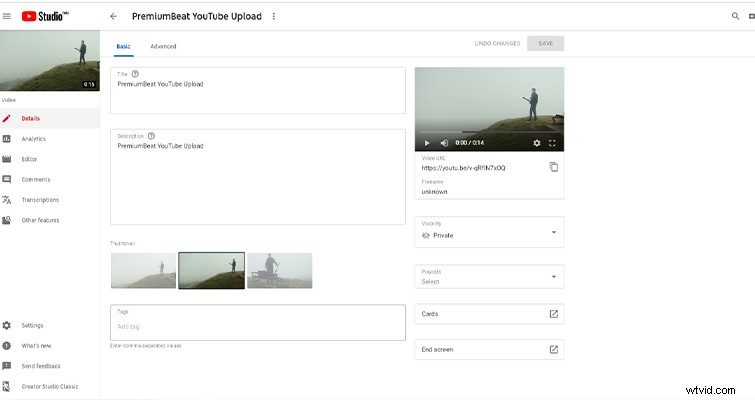Screen dimensions: 755x400
Task: Click the Settings gear icon in sidebar
Action: tap(7, 325)
